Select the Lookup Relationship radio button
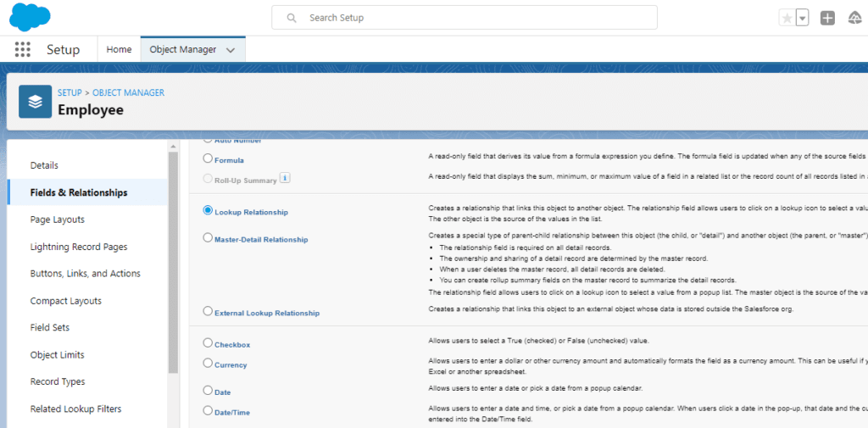The image size is (868, 428). coord(208,210)
